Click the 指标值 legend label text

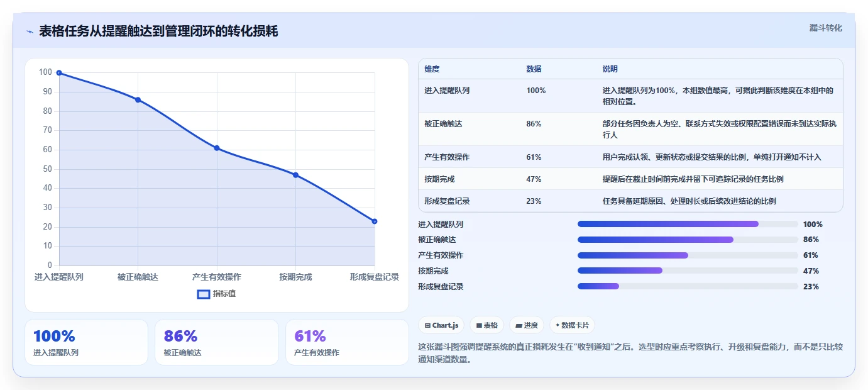pyautogui.click(x=224, y=294)
